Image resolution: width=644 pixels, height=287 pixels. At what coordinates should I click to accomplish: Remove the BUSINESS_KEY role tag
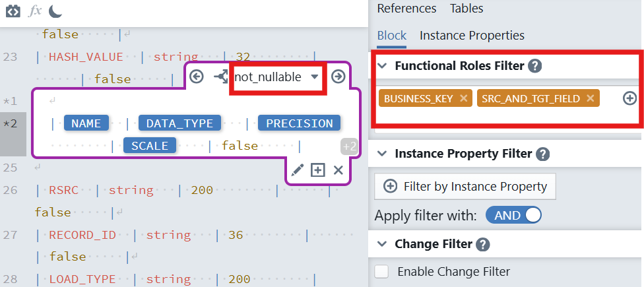click(x=463, y=98)
